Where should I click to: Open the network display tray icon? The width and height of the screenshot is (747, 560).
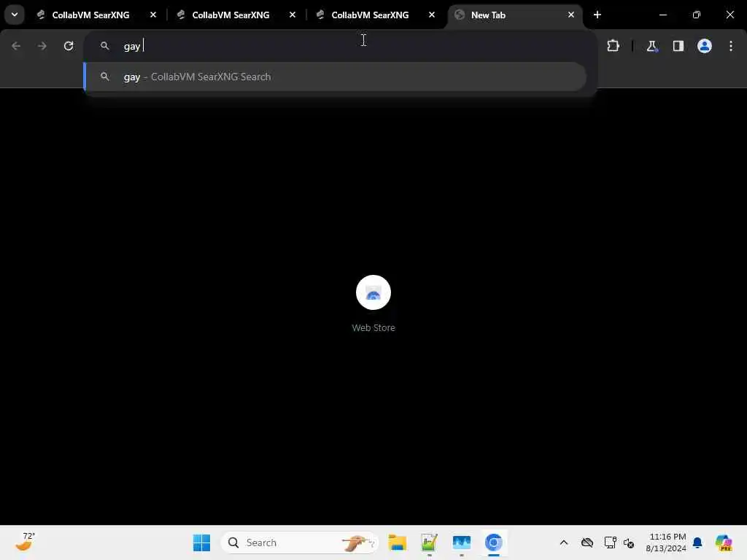pyautogui.click(x=610, y=542)
